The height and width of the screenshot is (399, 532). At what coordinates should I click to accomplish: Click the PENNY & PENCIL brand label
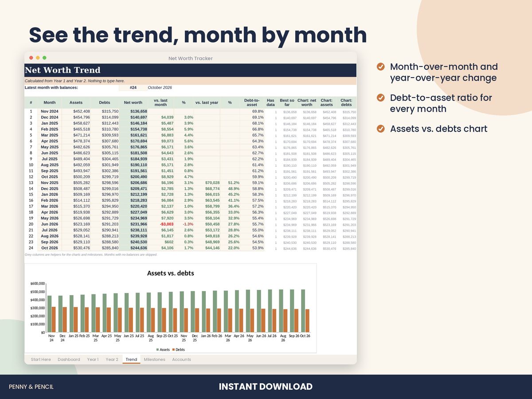point(31,387)
